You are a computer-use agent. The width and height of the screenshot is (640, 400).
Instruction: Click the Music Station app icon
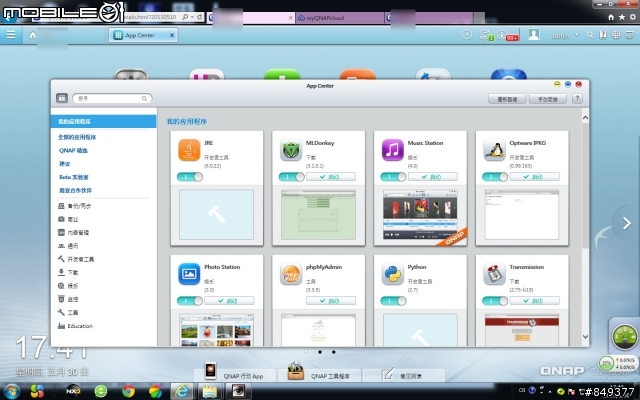pyautogui.click(x=393, y=150)
